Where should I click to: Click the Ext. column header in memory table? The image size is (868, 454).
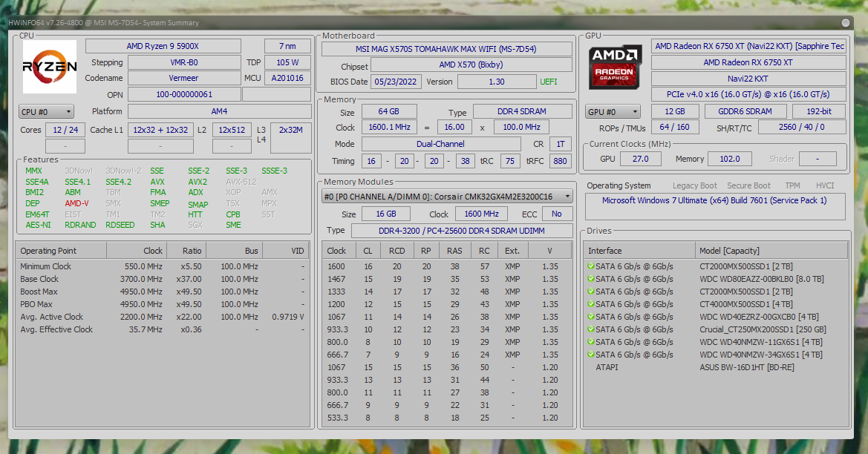[512, 251]
